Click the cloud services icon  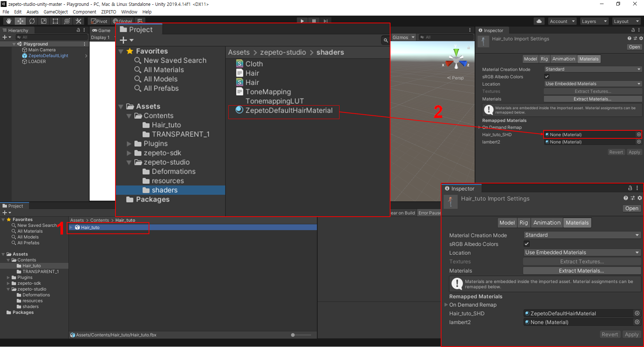[x=539, y=21]
